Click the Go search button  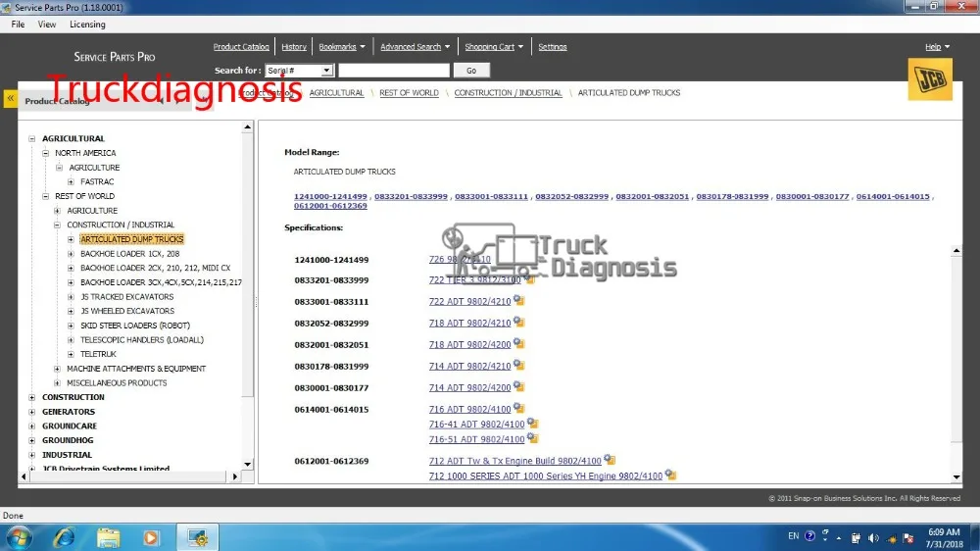click(471, 71)
